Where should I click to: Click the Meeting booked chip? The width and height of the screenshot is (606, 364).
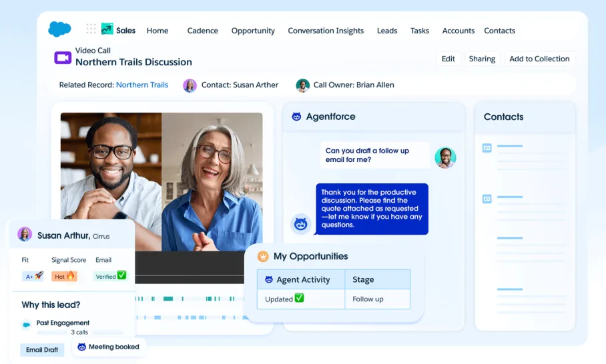pyautogui.click(x=109, y=347)
